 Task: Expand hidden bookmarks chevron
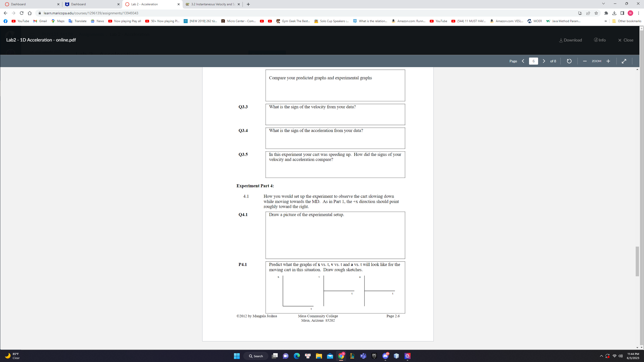click(x=606, y=21)
